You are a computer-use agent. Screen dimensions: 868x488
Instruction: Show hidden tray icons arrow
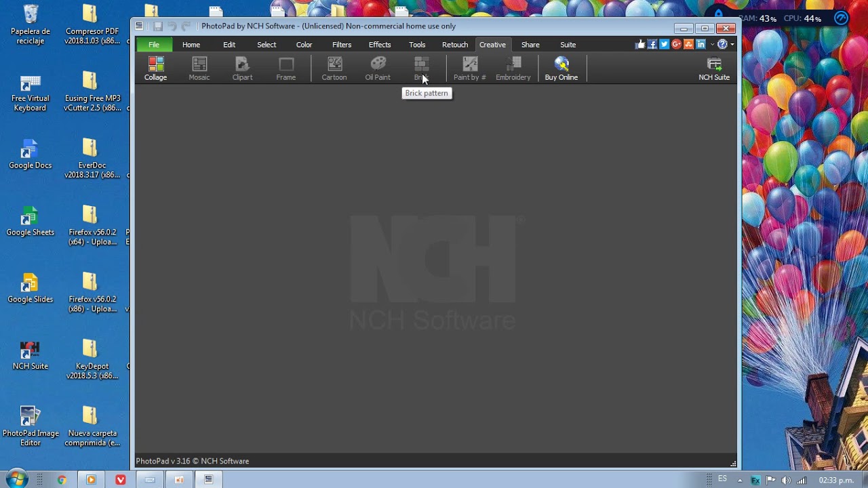[x=741, y=481]
